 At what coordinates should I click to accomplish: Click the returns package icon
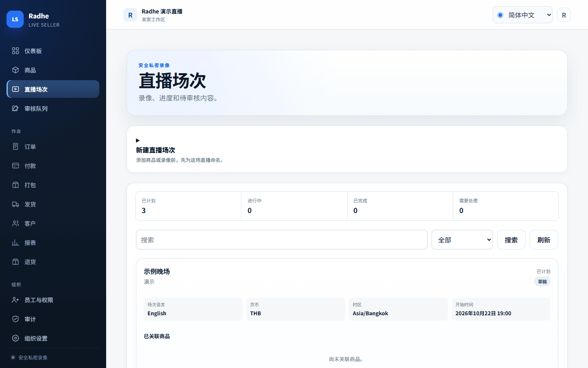tap(16, 262)
